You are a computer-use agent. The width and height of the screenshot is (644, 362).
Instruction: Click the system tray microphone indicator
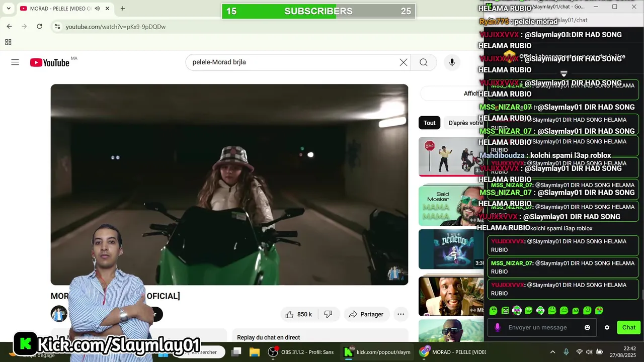tap(566, 352)
